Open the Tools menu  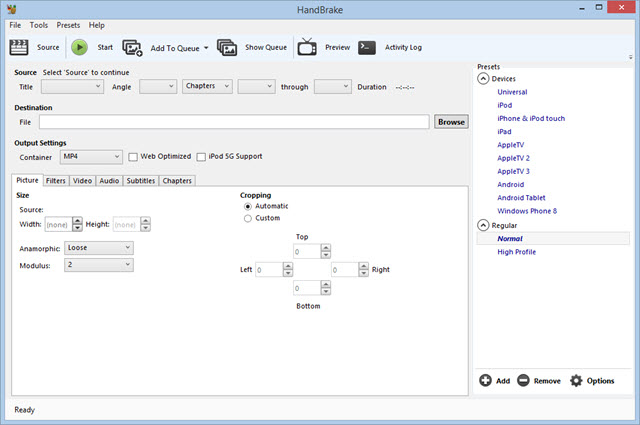tap(39, 25)
